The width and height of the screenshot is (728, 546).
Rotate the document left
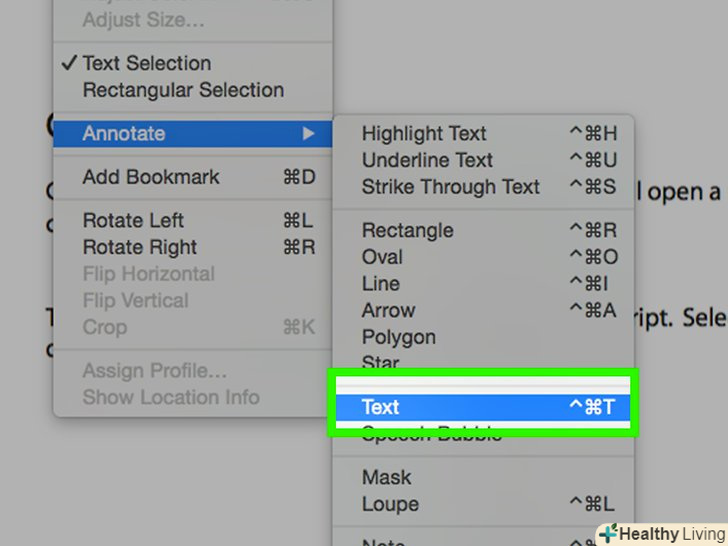134,221
